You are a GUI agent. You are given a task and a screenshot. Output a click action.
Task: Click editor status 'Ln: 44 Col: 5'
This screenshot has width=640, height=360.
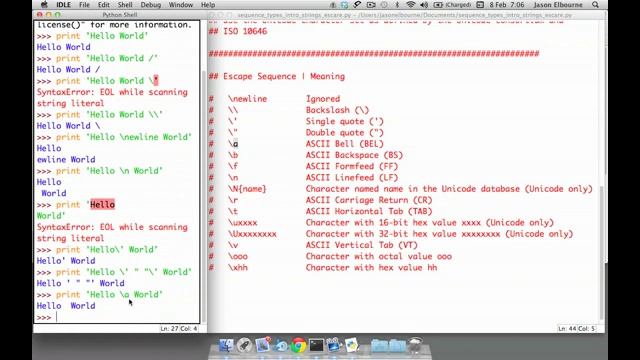point(577,328)
